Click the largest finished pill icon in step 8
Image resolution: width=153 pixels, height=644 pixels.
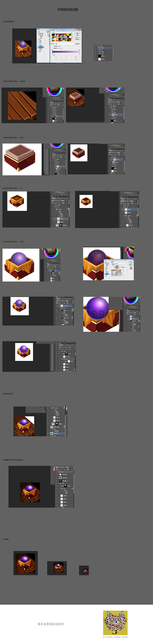25,563
